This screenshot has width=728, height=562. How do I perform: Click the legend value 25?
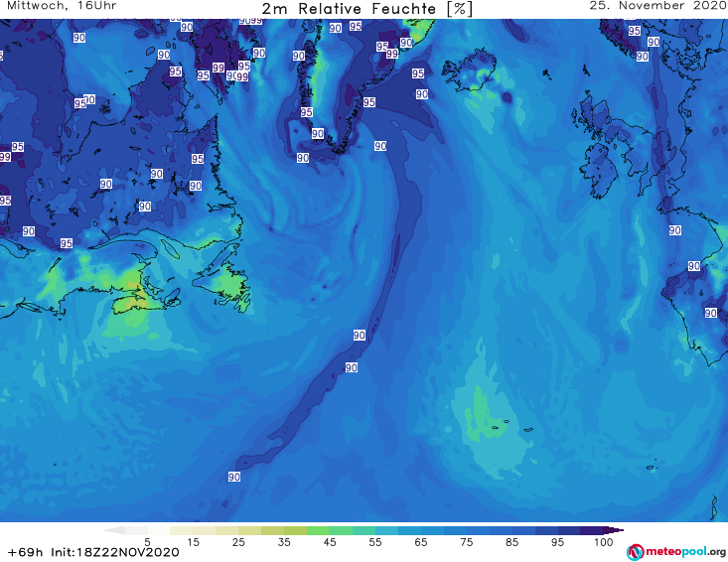tap(238, 542)
